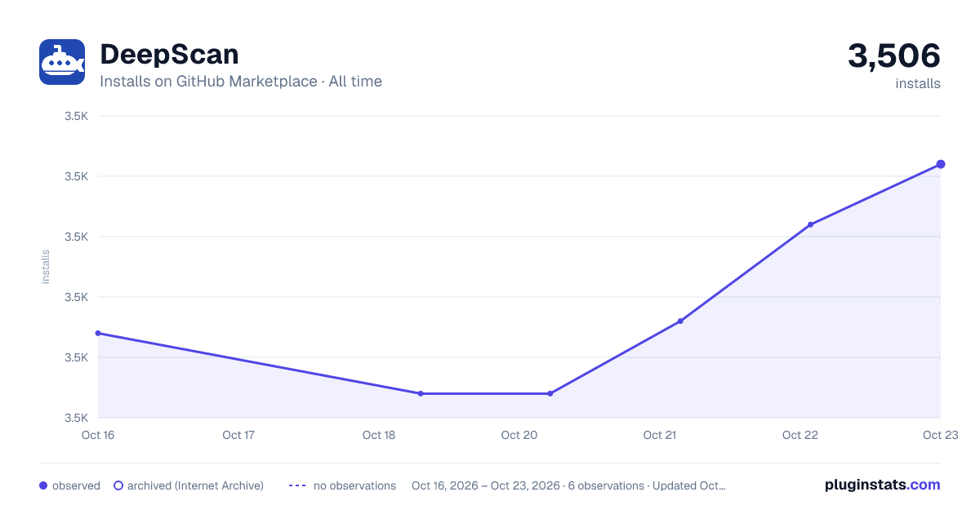Click the bottom 3.5K y-axis label
This screenshot has width=980, height=514.
(x=76, y=418)
